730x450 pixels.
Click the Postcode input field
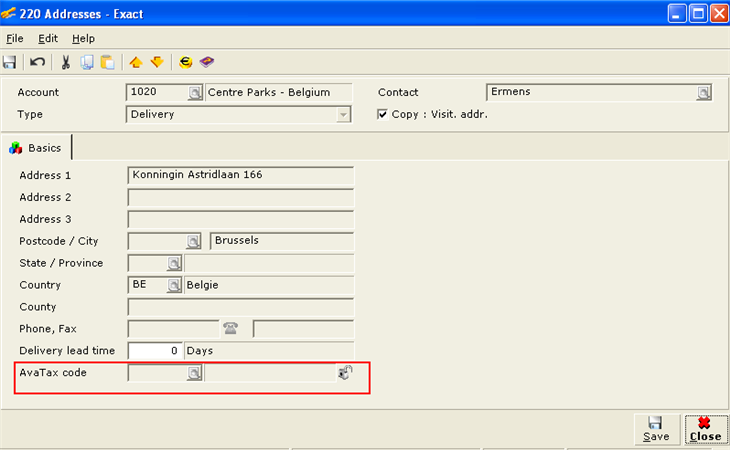[x=157, y=241]
